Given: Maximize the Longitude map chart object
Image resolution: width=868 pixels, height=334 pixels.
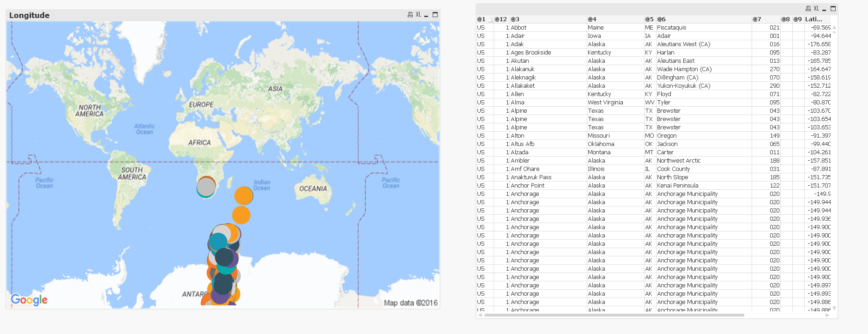Looking at the screenshot, I should point(435,15).
